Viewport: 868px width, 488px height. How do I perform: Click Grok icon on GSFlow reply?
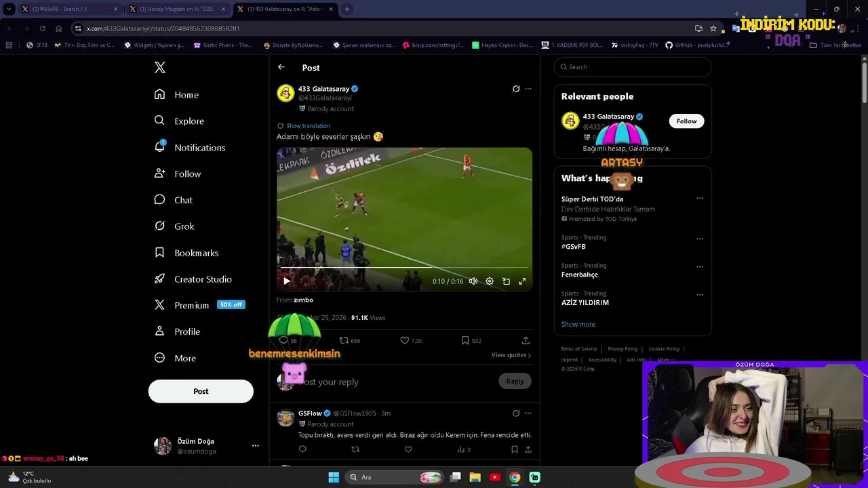(516, 413)
